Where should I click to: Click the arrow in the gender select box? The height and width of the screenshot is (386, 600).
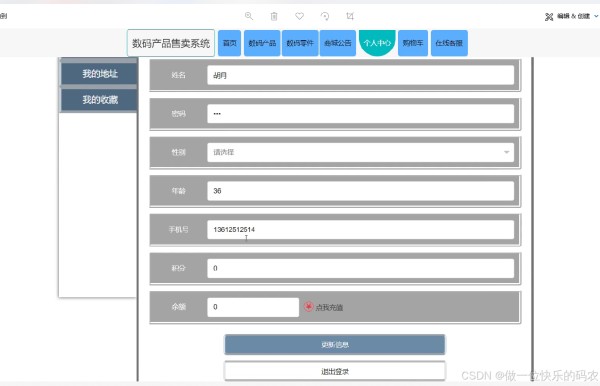[x=506, y=152]
